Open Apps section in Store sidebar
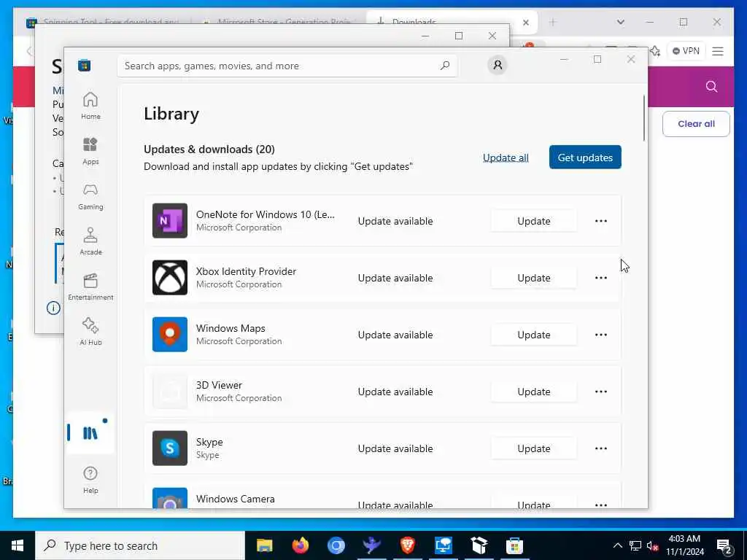 point(90,151)
